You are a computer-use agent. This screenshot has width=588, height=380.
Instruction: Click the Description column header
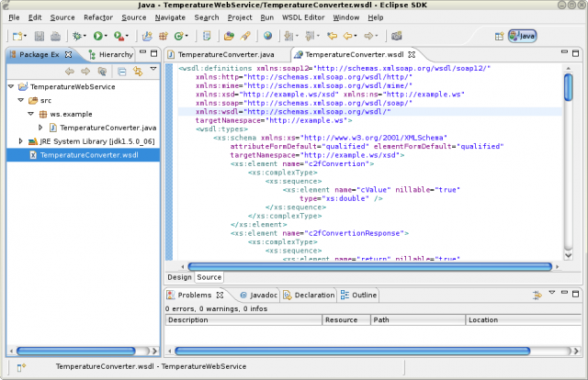pos(243,320)
